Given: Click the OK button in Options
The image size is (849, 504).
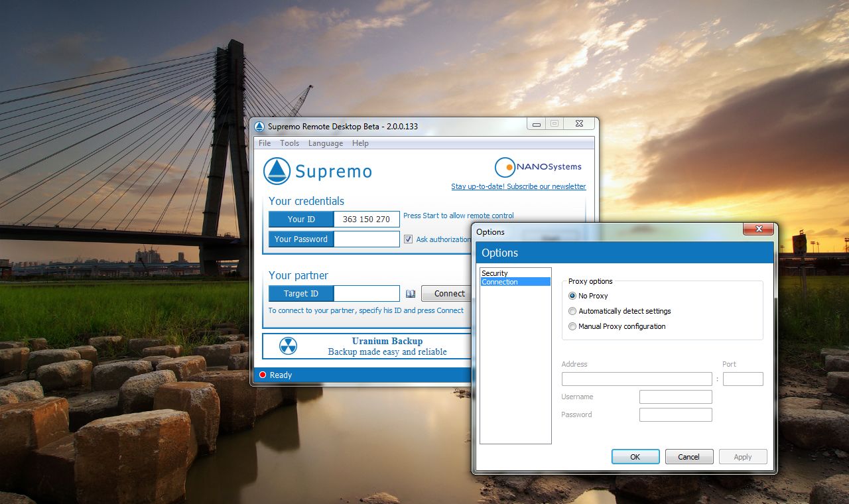Looking at the screenshot, I should coord(635,457).
